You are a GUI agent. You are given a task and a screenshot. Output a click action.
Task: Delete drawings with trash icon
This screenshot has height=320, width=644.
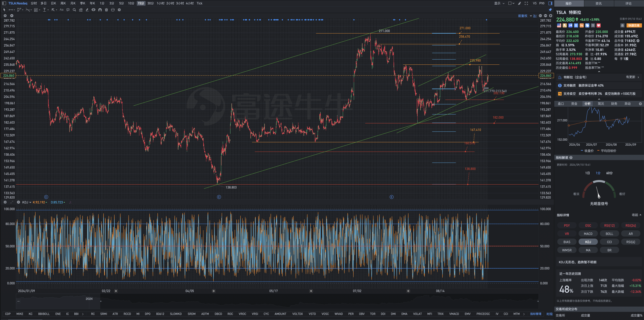[x=106, y=10]
